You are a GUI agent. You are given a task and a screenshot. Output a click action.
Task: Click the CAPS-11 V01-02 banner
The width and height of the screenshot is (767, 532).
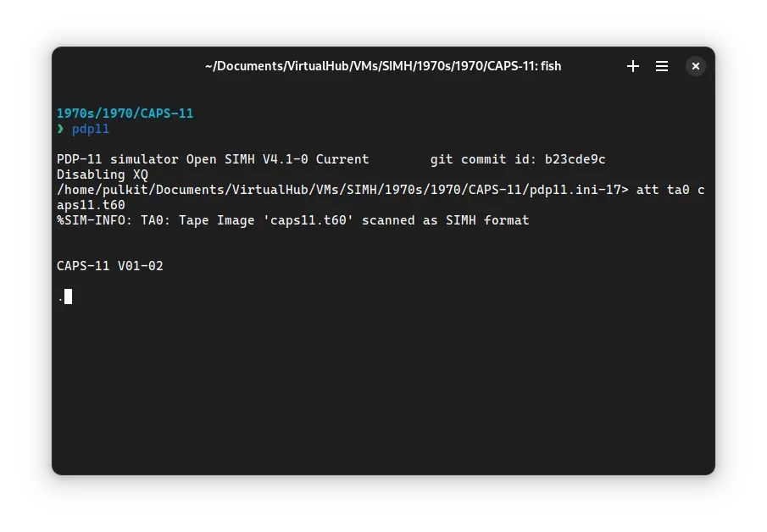pos(109,266)
